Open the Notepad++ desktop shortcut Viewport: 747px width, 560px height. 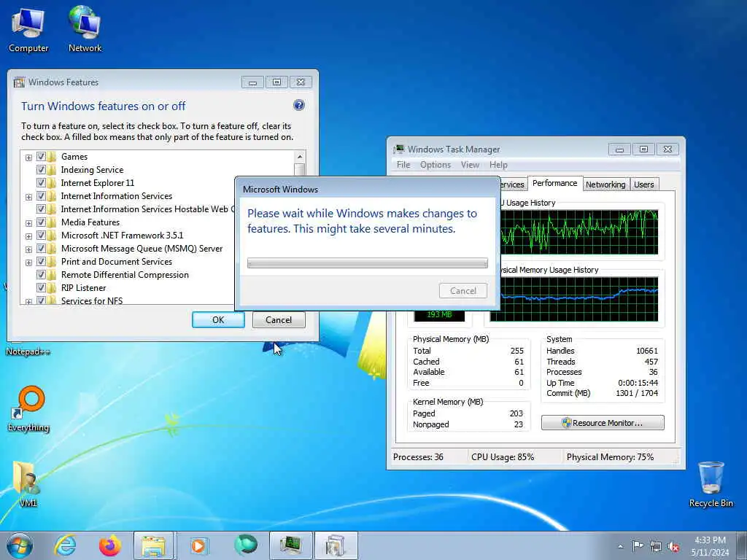(x=28, y=351)
